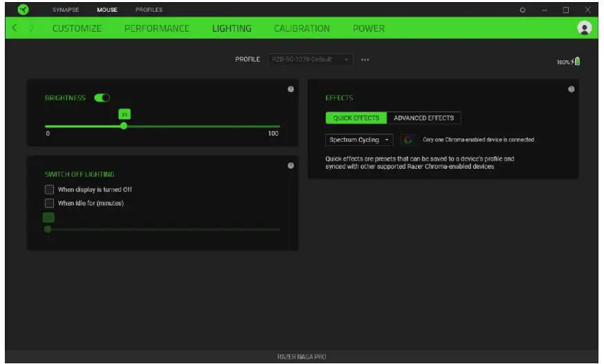Open the user account avatar
604x364 pixels.
584,28
